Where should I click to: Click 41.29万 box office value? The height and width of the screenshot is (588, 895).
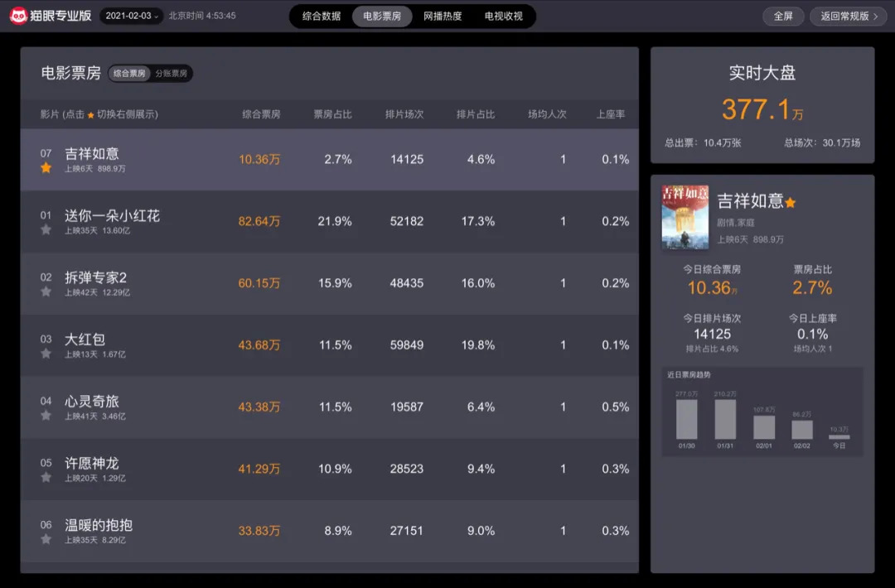[259, 469]
